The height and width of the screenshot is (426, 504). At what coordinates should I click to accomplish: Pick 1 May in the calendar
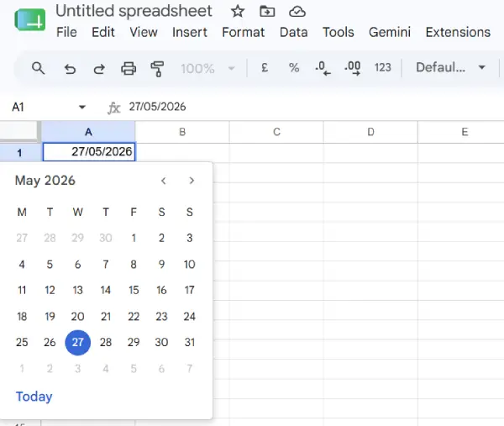point(134,238)
